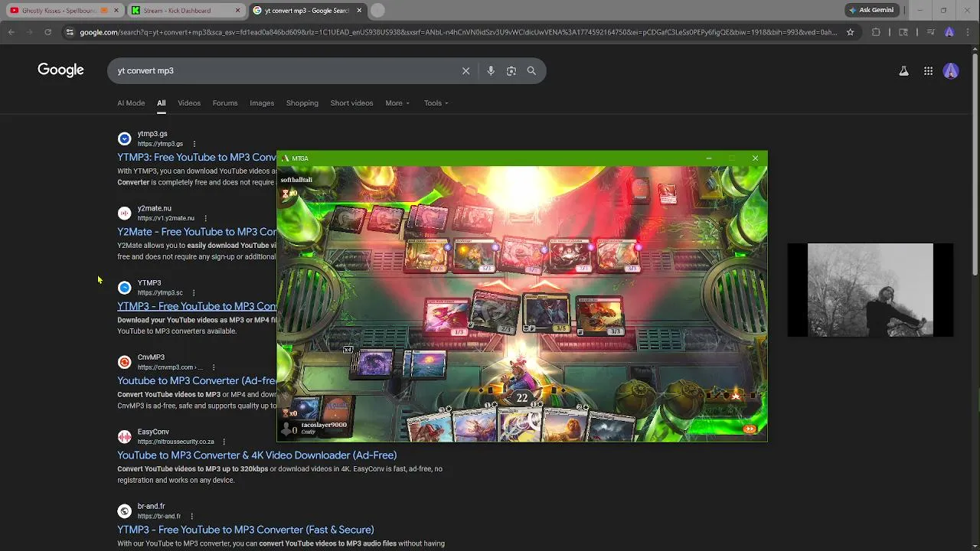
Task: Select the Images search filter
Action: pos(262,103)
